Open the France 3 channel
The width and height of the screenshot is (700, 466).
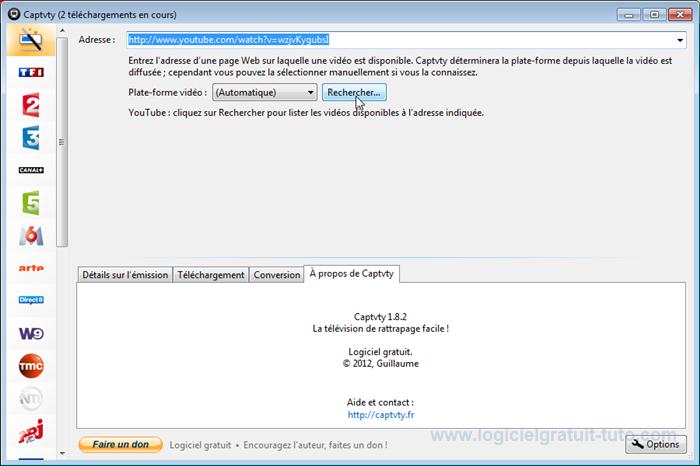pos(31,137)
